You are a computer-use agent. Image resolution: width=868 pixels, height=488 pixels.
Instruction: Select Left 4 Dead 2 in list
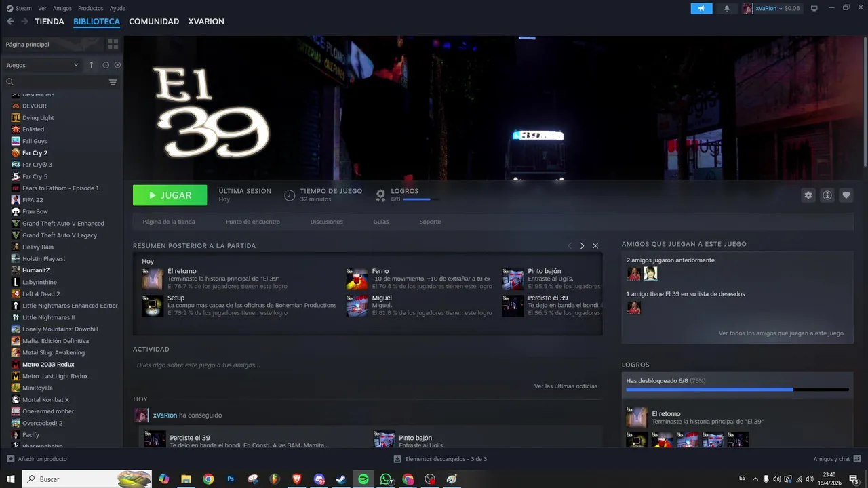point(41,294)
